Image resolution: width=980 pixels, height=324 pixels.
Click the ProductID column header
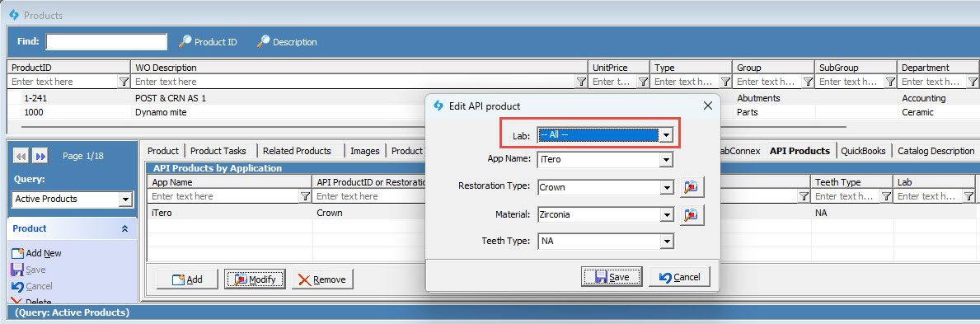(x=68, y=68)
